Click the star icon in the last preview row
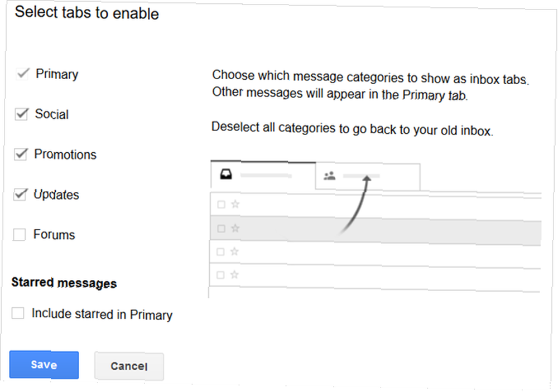558x392 pixels. pyautogui.click(x=234, y=274)
